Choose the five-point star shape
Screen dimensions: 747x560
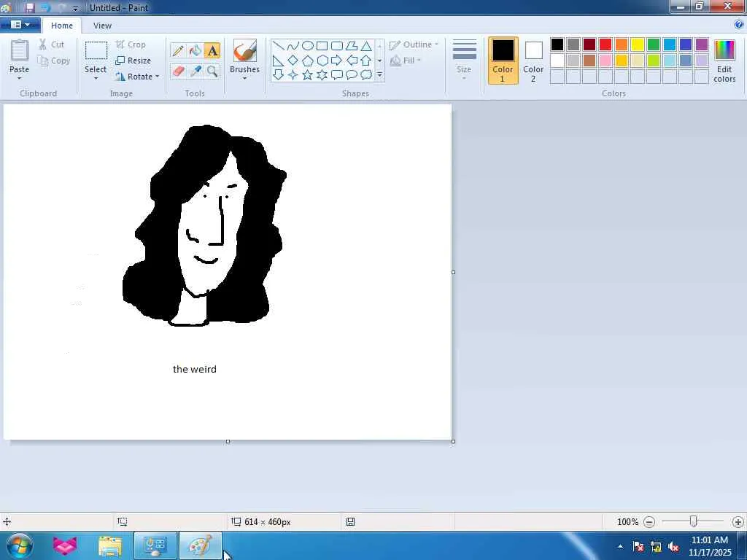point(307,75)
